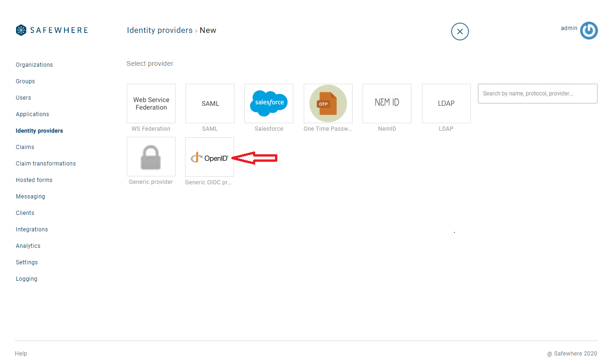This screenshot has width=606, height=364.
Task: Open Settings from the sidebar
Action: tap(27, 262)
